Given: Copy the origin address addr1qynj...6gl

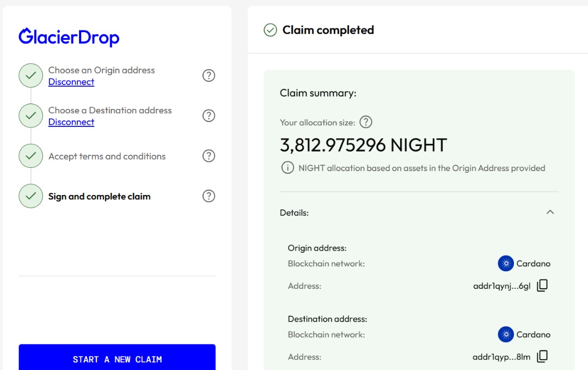Looking at the screenshot, I should tap(542, 286).
